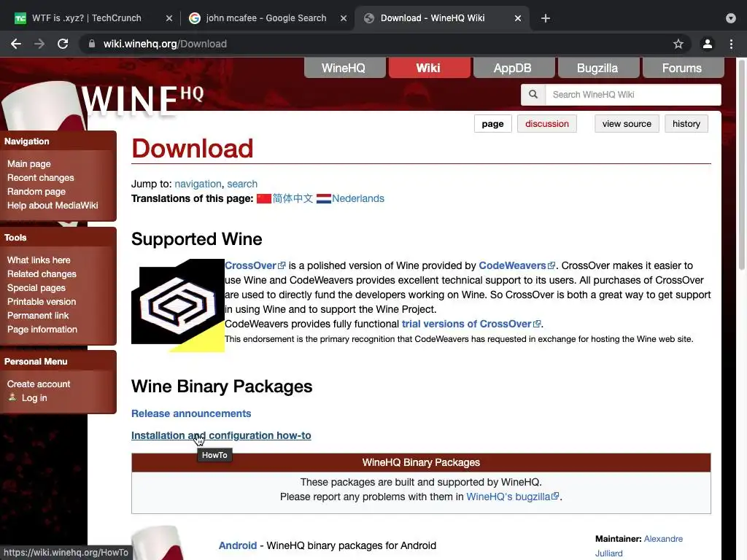Open the discussion tab
Screen dimensions: 747x560
[547, 124]
